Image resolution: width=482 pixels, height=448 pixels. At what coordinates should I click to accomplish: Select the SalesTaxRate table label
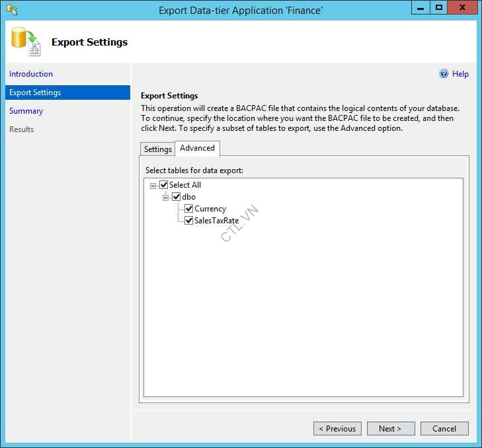[x=216, y=221]
